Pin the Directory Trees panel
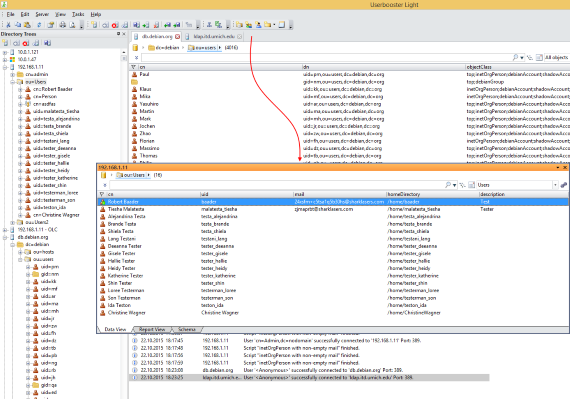The image size is (570, 399). (118, 34)
